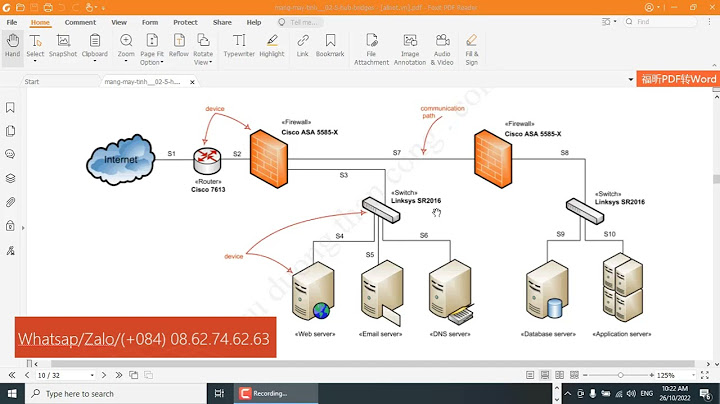Switch to single page view

[x=530, y=375]
